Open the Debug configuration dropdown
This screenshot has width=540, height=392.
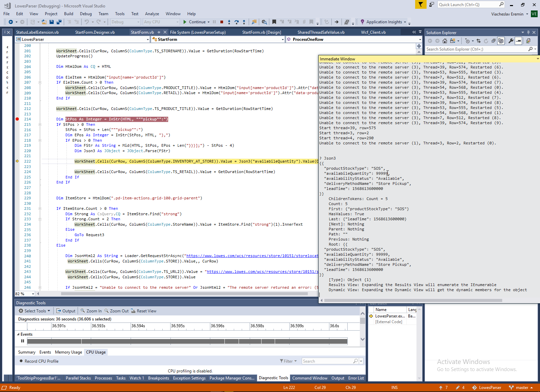125,22
